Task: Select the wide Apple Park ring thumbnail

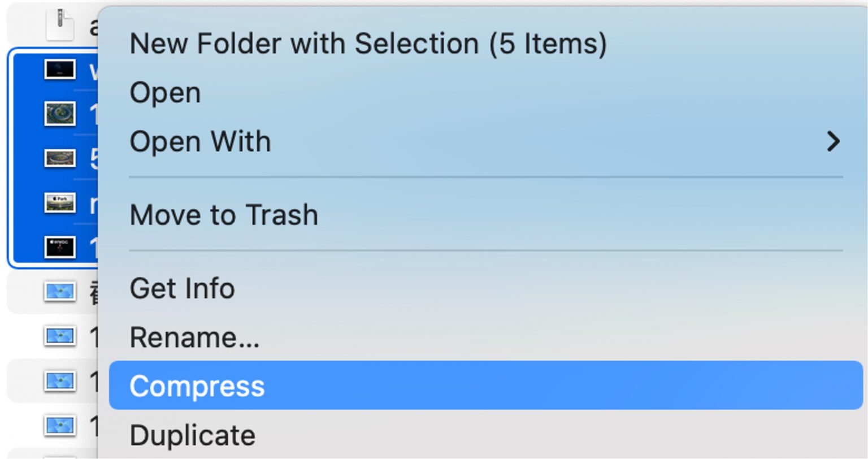Action: tap(60, 158)
